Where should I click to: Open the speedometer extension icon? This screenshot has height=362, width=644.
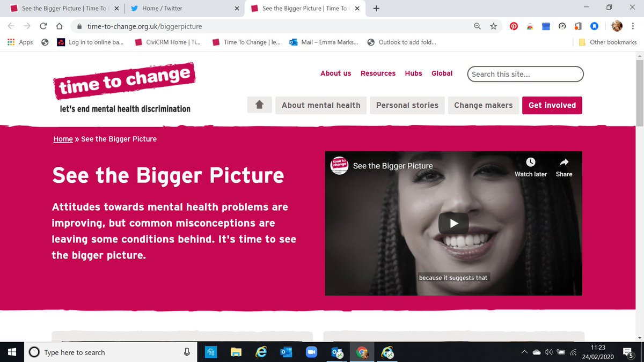point(562,26)
